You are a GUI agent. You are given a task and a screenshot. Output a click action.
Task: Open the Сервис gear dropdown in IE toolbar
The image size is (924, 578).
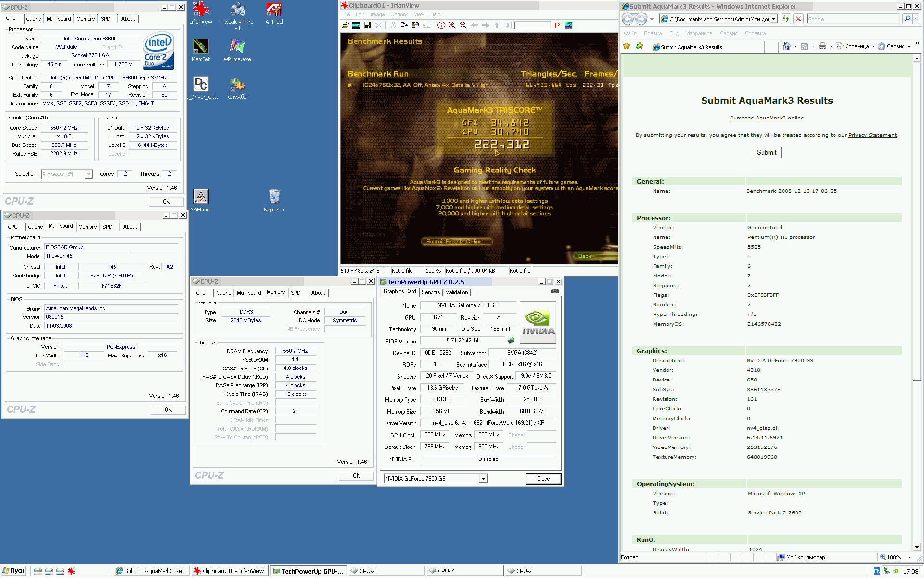click(x=894, y=46)
